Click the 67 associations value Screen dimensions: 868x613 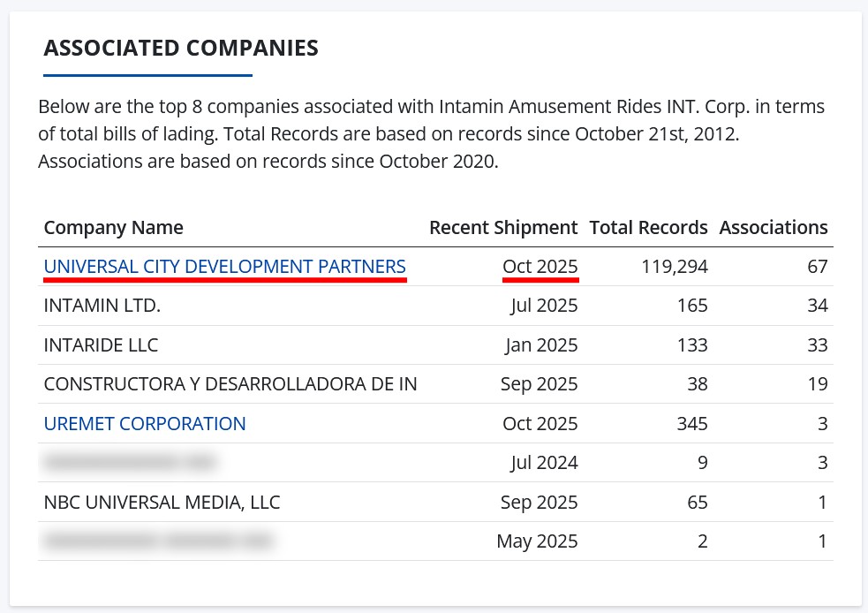click(x=817, y=267)
